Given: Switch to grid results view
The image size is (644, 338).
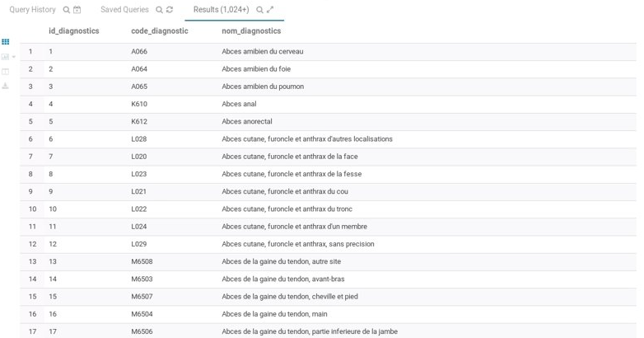Looking at the screenshot, I should [x=5, y=41].
